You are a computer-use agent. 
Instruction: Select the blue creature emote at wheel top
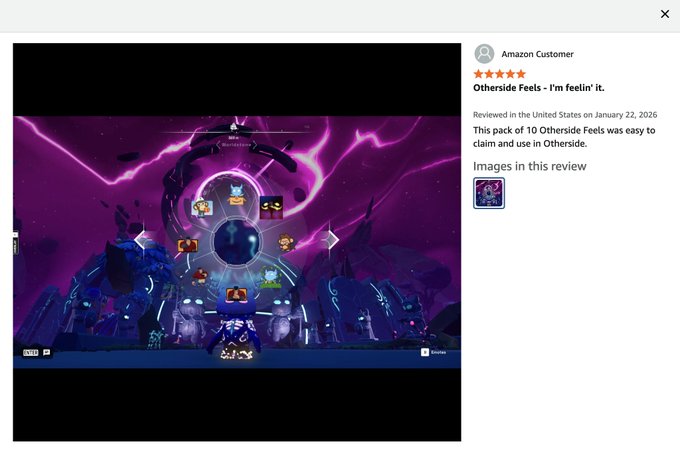coord(236,195)
